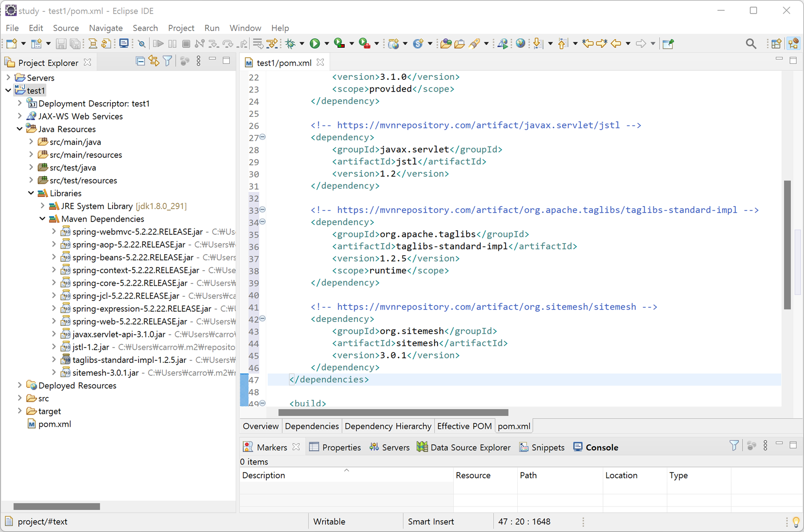Click the New file toolbar icon
Viewport: 804px width, 532px height.
(11, 44)
